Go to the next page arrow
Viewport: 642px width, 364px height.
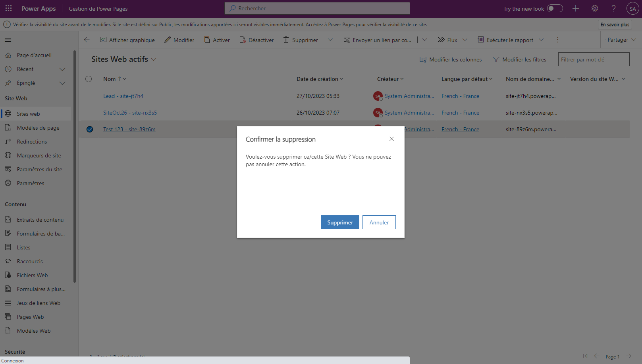click(x=629, y=356)
